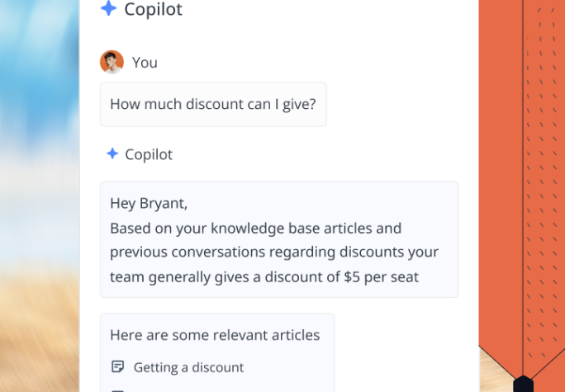Click the large Copilot sparkle icon in header
The height and width of the screenshot is (392, 565).
(x=108, y=9)
